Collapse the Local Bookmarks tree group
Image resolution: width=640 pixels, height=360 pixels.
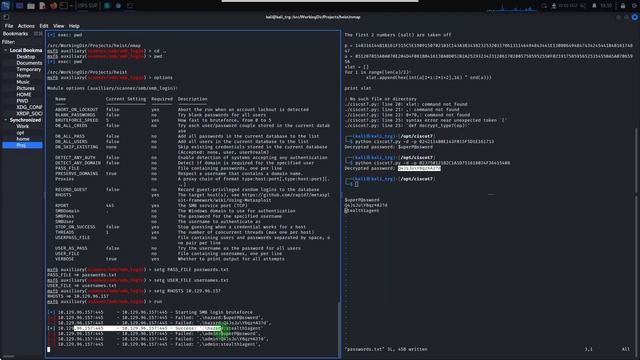6,50
